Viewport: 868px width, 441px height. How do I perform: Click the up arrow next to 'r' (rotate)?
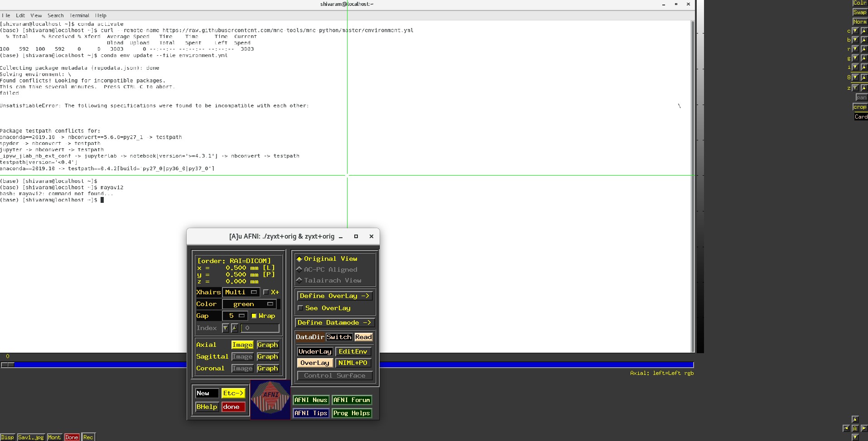(x=864, y=49)
